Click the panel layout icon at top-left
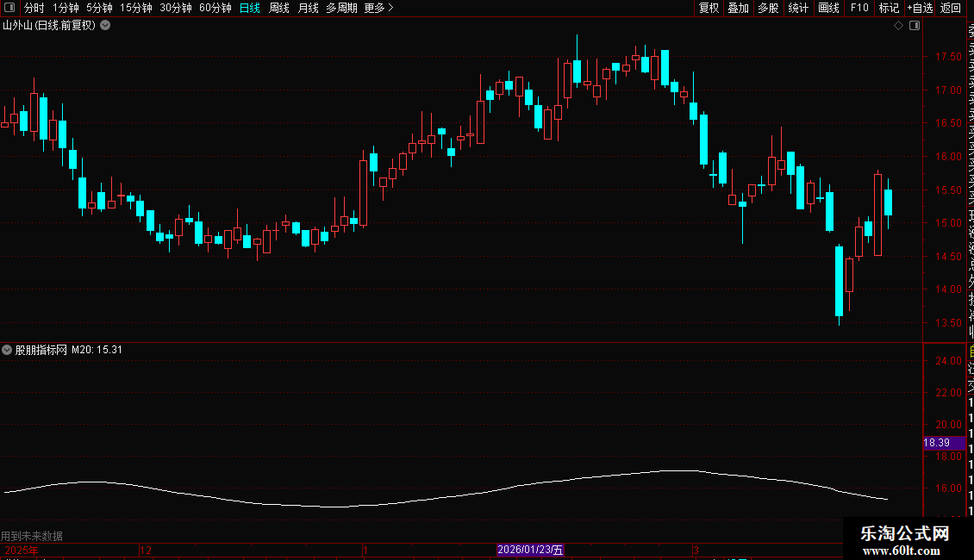The height and width of the screenshot is (560, 974). pos(9,8)
